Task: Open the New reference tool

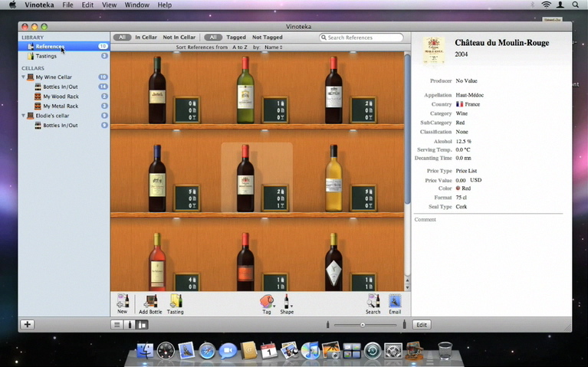Action: tap(122, 303)
